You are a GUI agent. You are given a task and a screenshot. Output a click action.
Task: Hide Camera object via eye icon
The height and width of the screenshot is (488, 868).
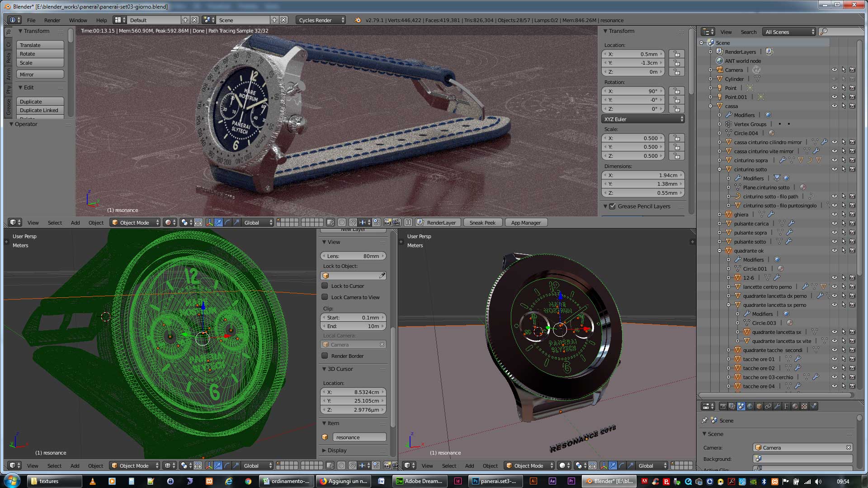[835, 70]
